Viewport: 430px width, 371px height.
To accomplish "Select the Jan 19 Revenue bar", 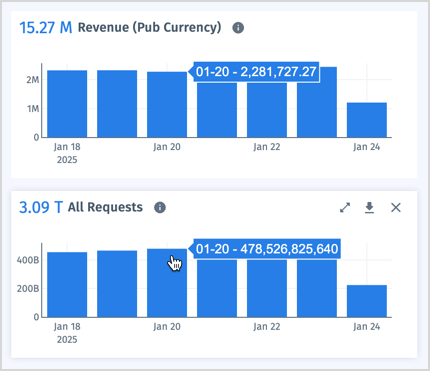I will pos(117,104).
